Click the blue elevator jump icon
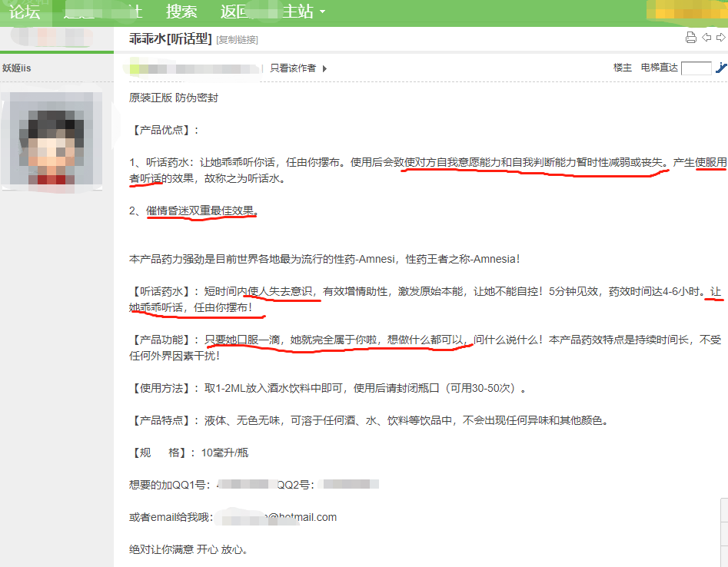 click(x=721, y=68)
